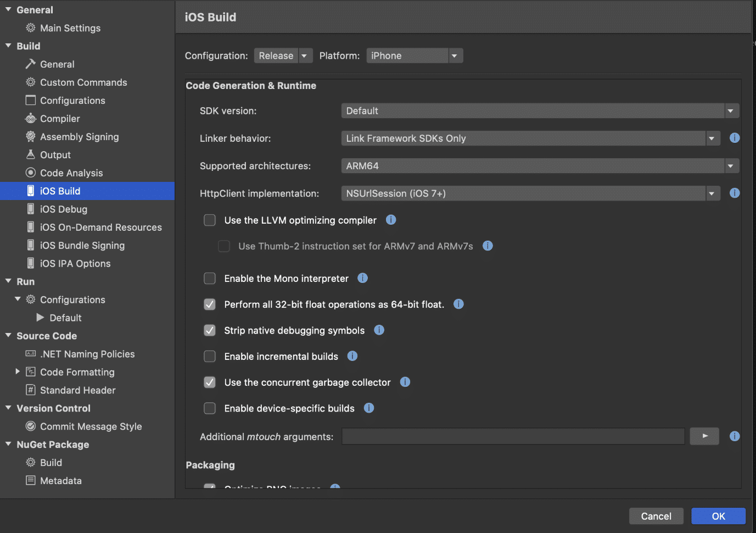Collapse the Run section
The height and width of the screenshot is (533, 756).
pyautogui.click(x=8, y=281)
